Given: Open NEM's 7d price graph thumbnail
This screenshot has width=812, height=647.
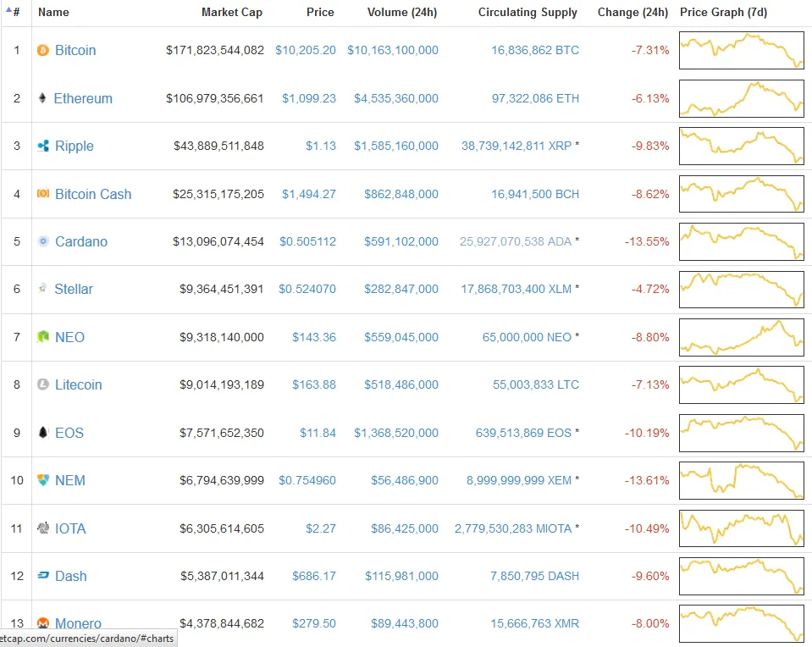Looking at the screenshot, I should tap(742, 481).
